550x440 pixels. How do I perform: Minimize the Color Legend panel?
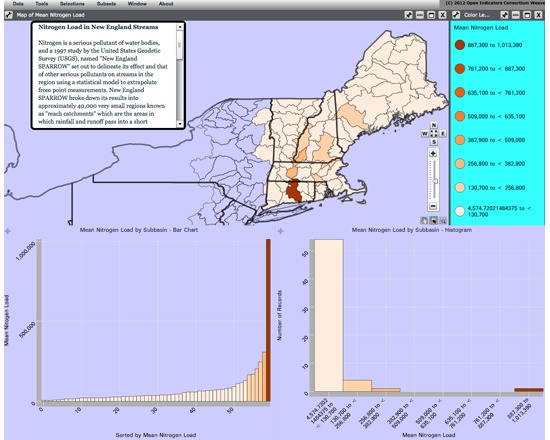pos(516,15)
